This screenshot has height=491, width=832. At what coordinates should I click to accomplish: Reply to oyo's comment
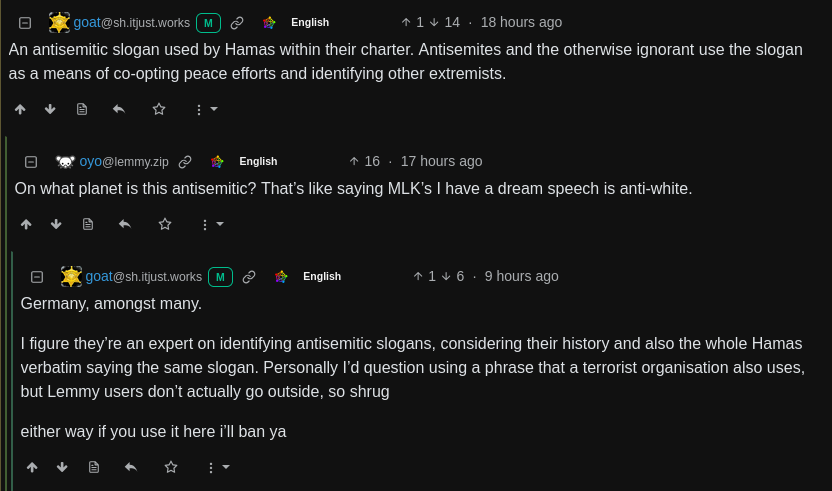click(x=124, y=224)
